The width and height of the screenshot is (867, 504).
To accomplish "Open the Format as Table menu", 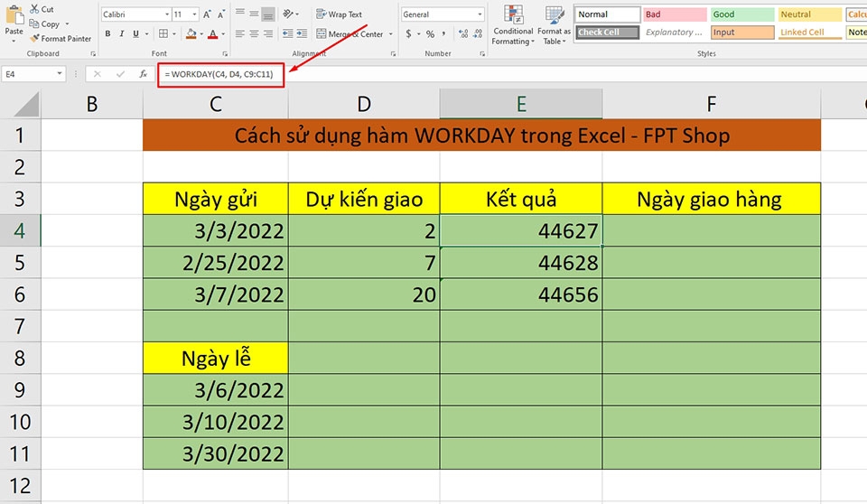I will coord(554,25).
